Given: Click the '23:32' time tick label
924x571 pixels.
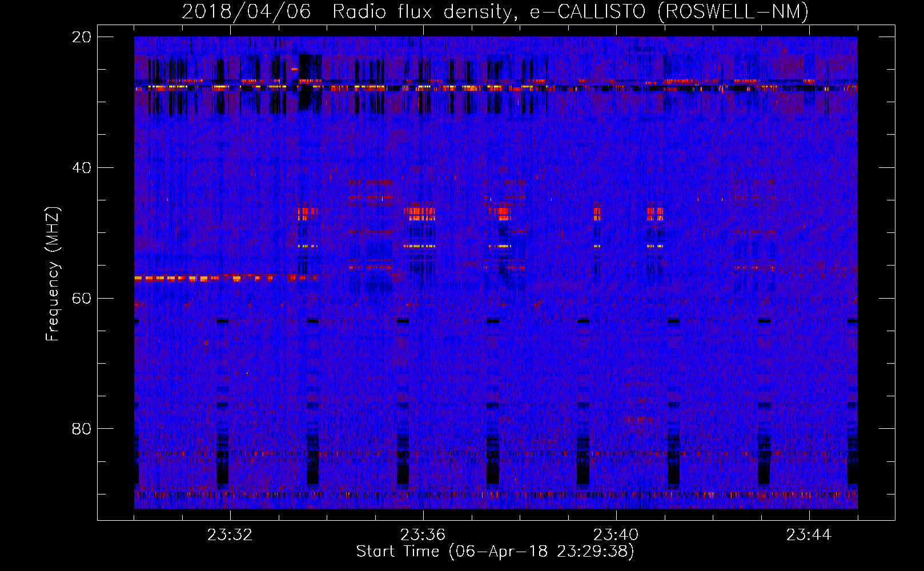Looking at the screenshot, I should coord(230,535).
